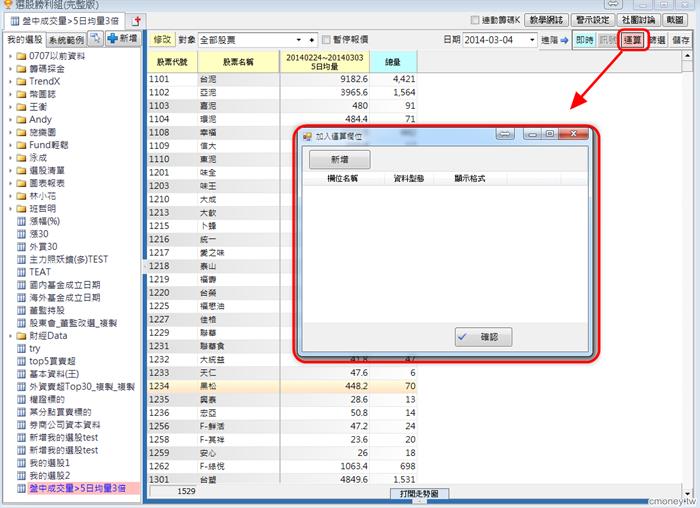
Task: Click the 運算 toolbar button
Action: coord(632,40)
